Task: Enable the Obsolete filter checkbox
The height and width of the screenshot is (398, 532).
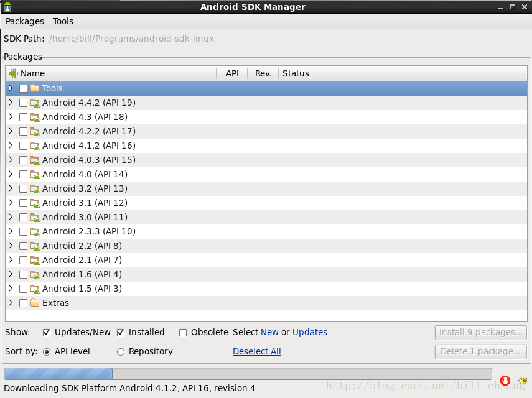Action: pos(183,333)
